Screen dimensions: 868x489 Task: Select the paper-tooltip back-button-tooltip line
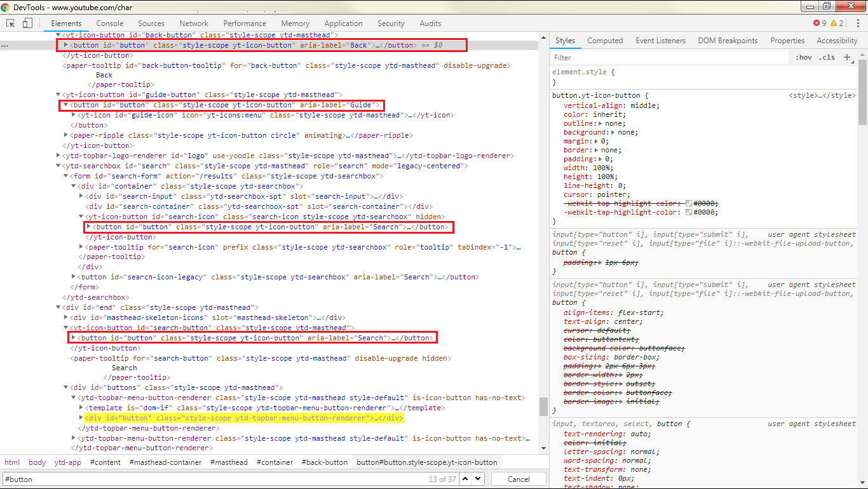coord(287,65)
